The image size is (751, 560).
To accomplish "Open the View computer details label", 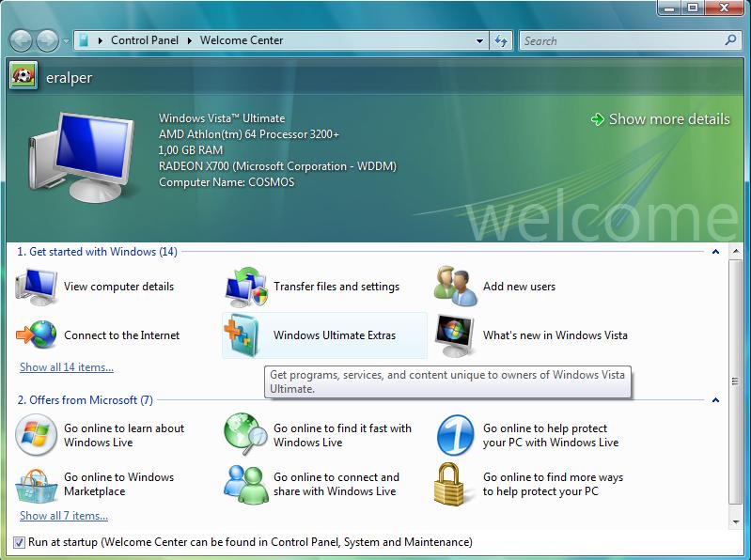I will (x=118, y=287).
